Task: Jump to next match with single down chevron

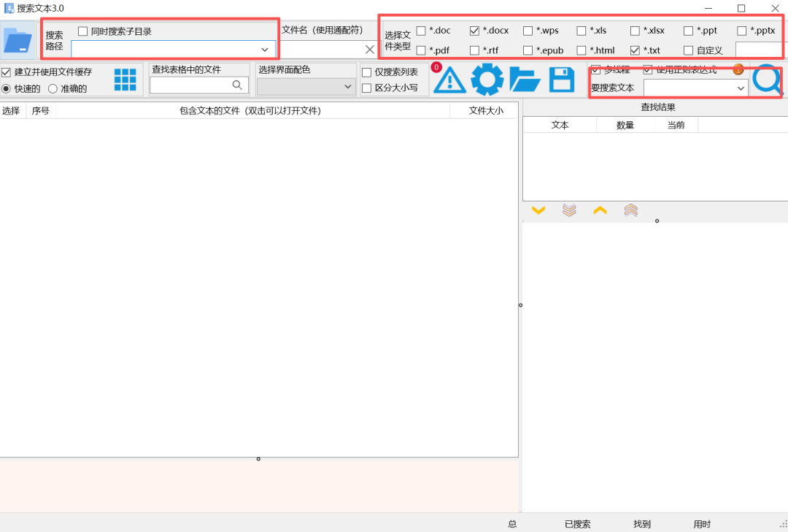Action: [538, 210]
